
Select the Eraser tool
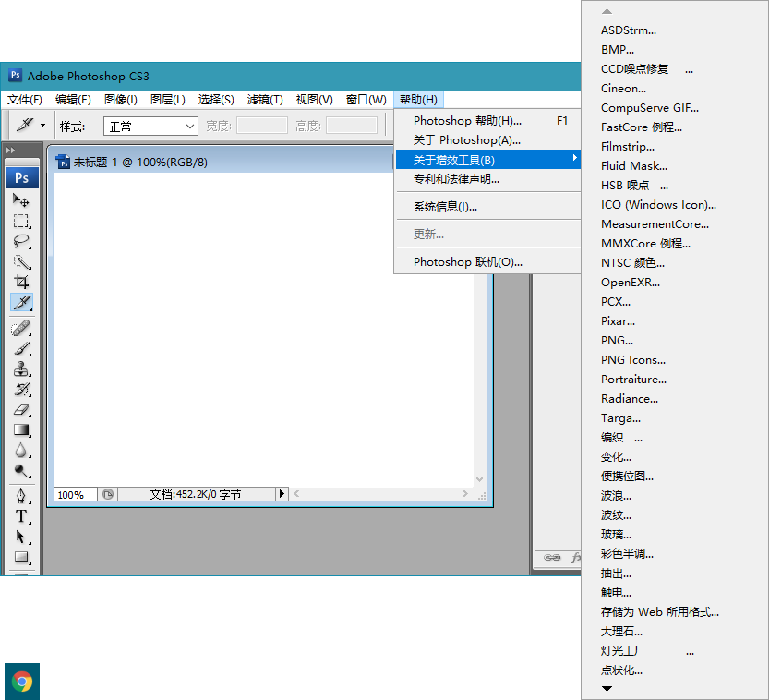coord(20,410)
